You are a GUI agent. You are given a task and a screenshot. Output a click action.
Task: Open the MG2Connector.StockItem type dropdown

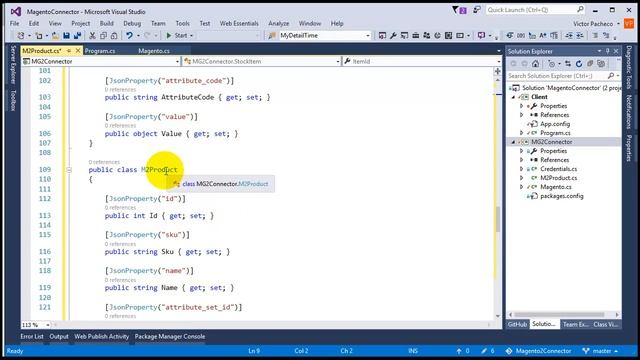coord(338,61)
